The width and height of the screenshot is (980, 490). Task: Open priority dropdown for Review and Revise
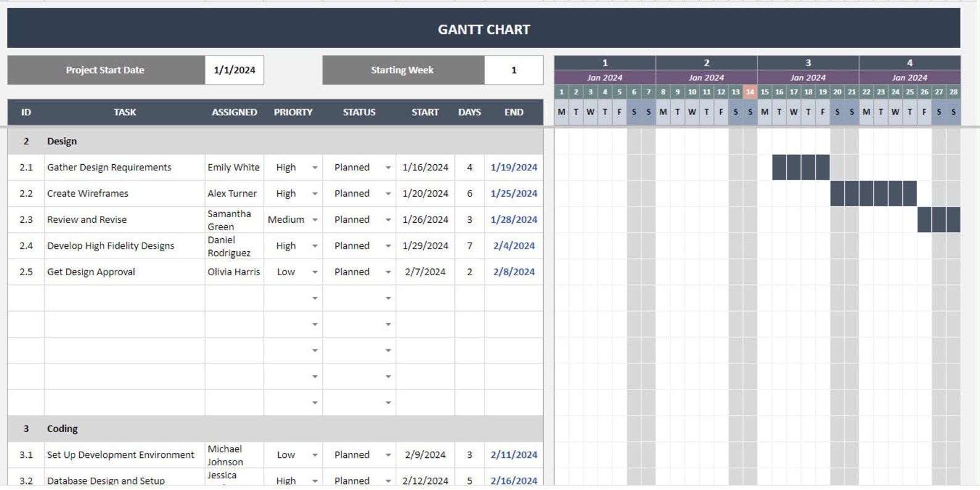[x=315, y=220]
